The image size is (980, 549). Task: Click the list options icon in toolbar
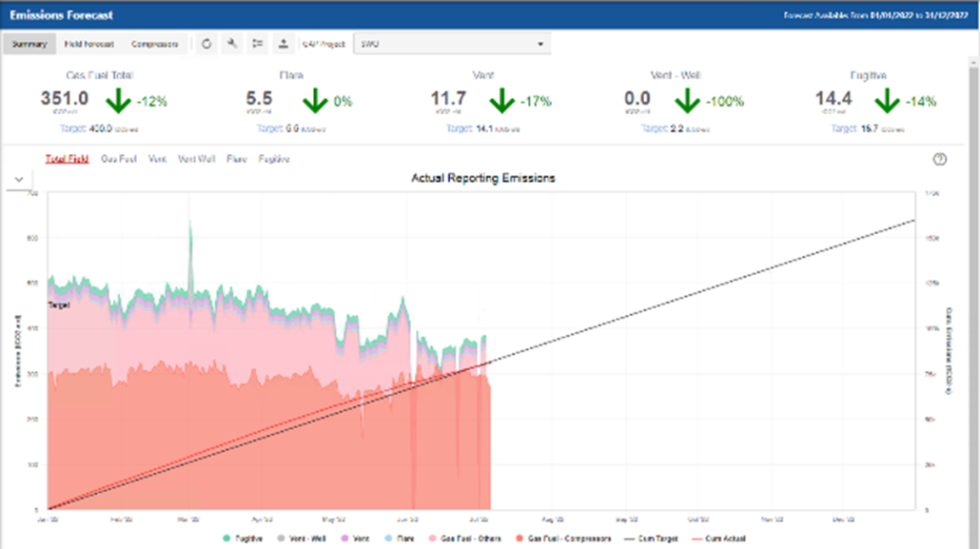click(258, 44)
